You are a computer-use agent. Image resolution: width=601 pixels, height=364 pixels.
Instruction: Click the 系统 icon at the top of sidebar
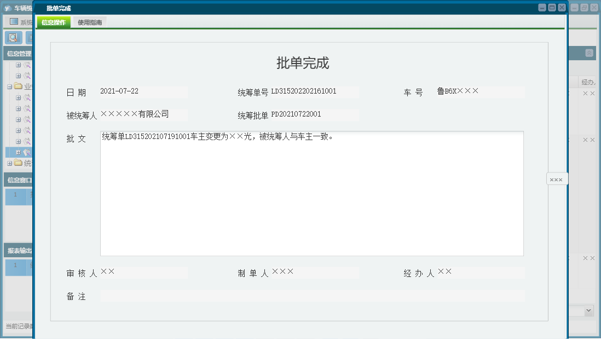pos(13,21)
